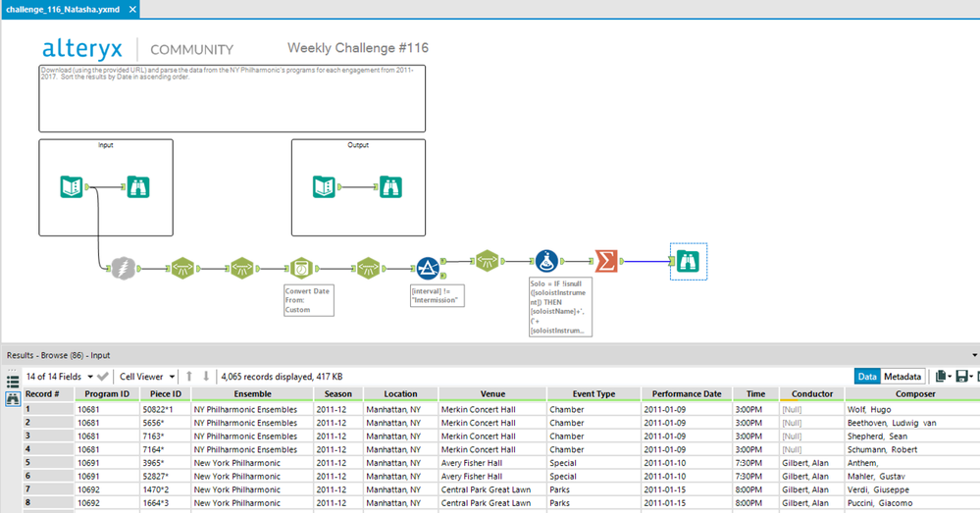Image resolution: width=980 pixels, height=513 pixels.
Task: Click the challenge description text box
Action: click(232, 98)
